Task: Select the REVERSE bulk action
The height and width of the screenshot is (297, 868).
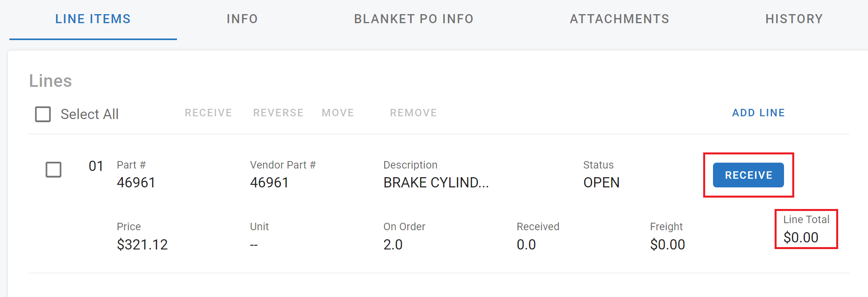Action: 278,113
